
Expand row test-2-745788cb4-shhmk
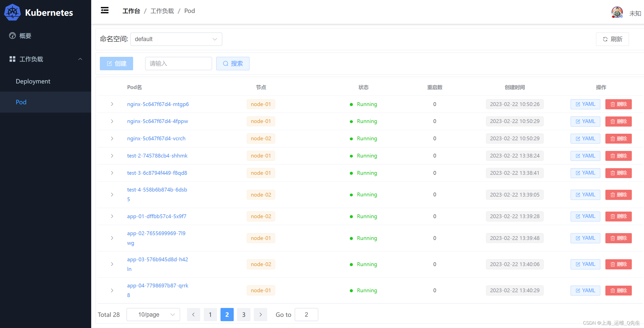click(112, 156)
